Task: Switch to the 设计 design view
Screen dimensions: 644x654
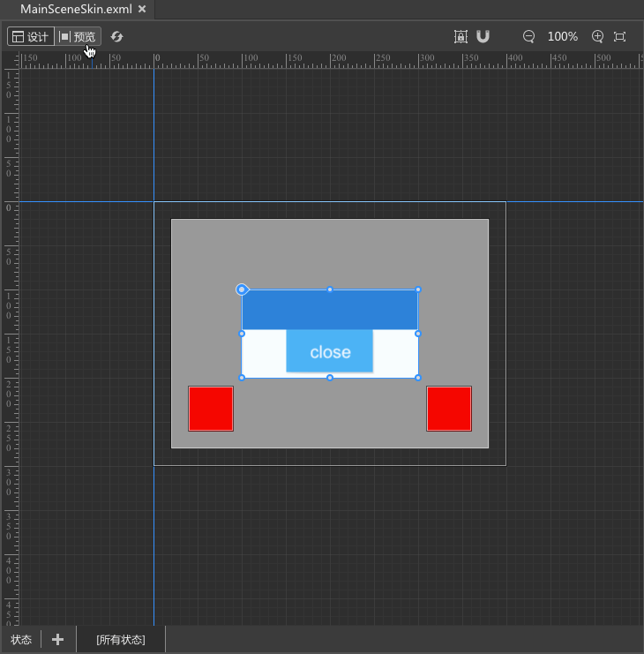Action: [31, 37]
